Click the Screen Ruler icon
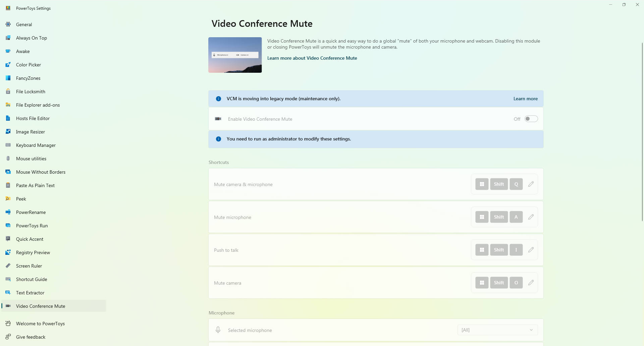 coord(8,266)
